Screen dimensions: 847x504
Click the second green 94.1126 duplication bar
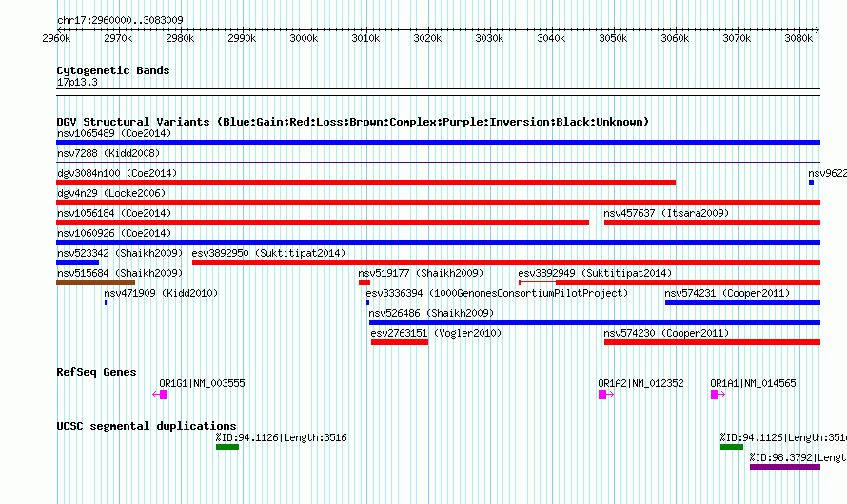732,447
